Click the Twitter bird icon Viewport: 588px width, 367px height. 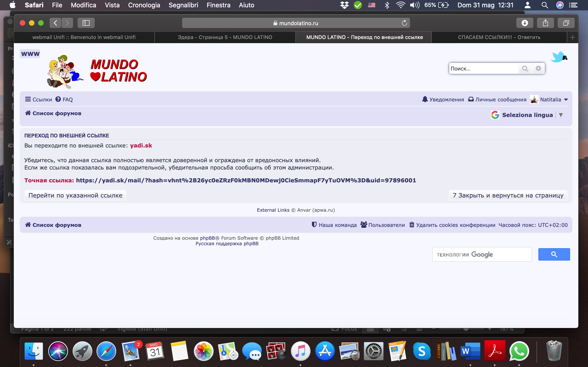coord(558,57)
